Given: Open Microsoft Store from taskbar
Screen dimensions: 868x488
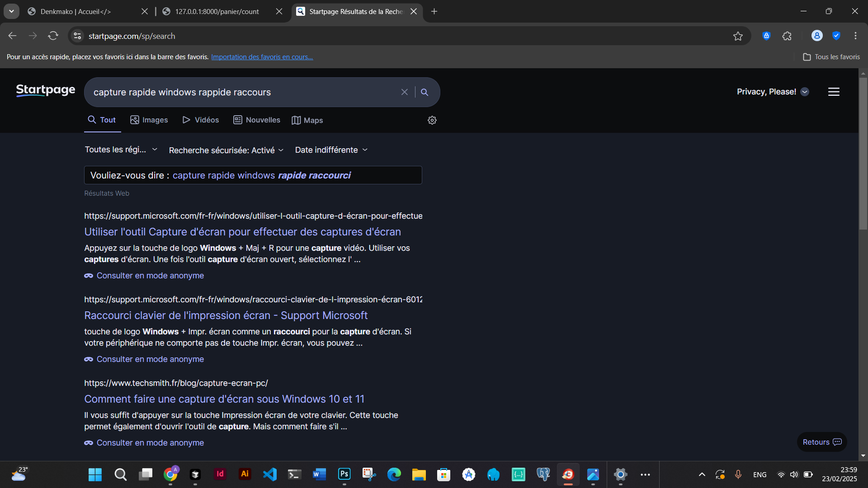Looking at the screenshot, I should click(443, 474).
